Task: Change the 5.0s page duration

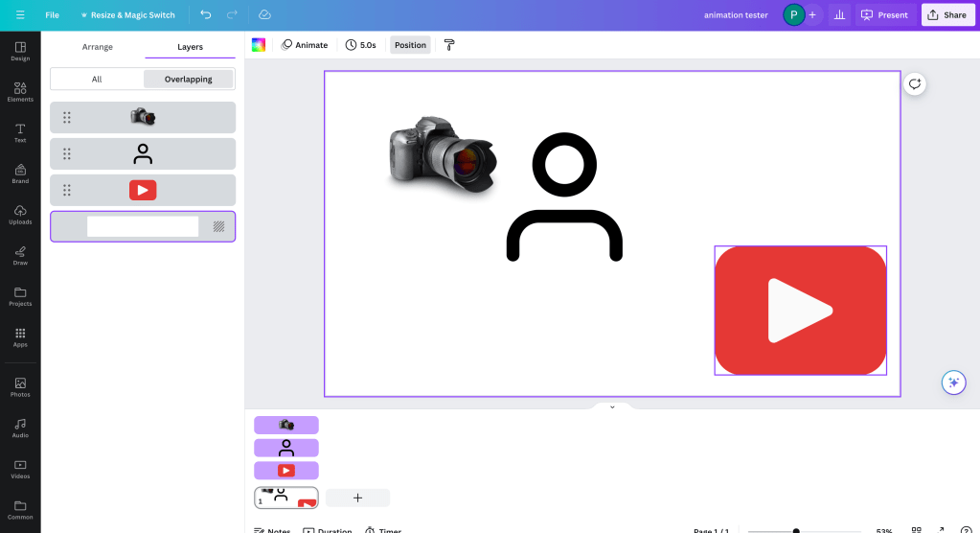Action: (360, 45)
